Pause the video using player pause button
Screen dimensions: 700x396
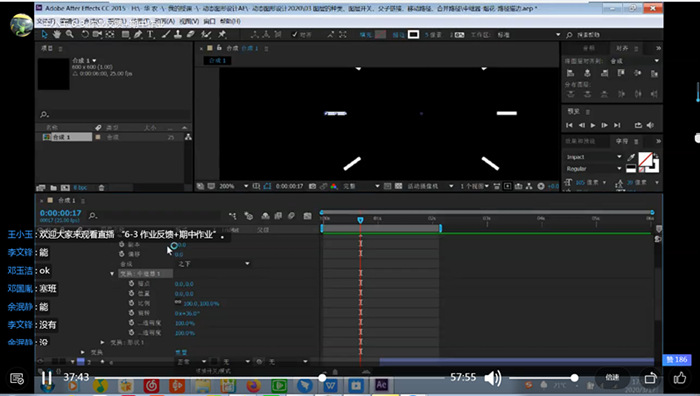46,378
